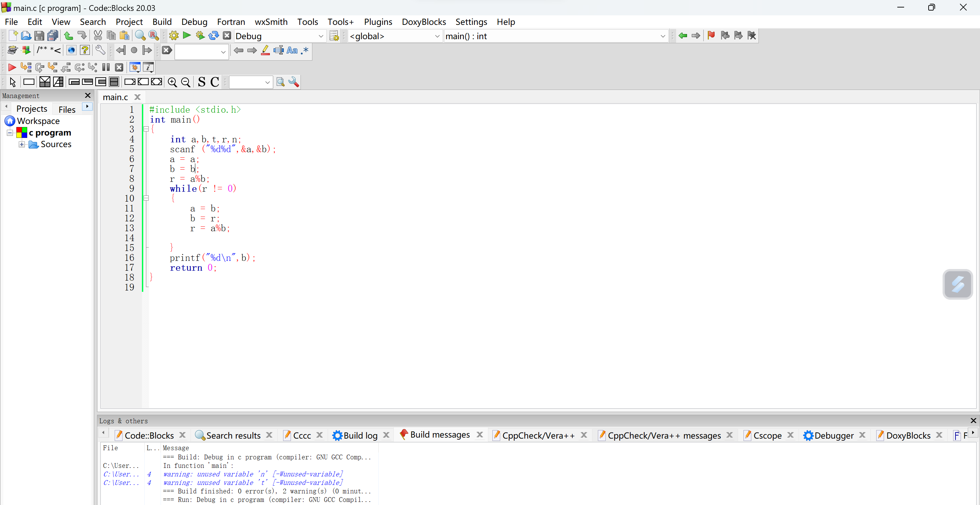Open the debugger Info icon menu
Image resolution: width=980 pixels, height=505 pixels.
tap(148, 67)
